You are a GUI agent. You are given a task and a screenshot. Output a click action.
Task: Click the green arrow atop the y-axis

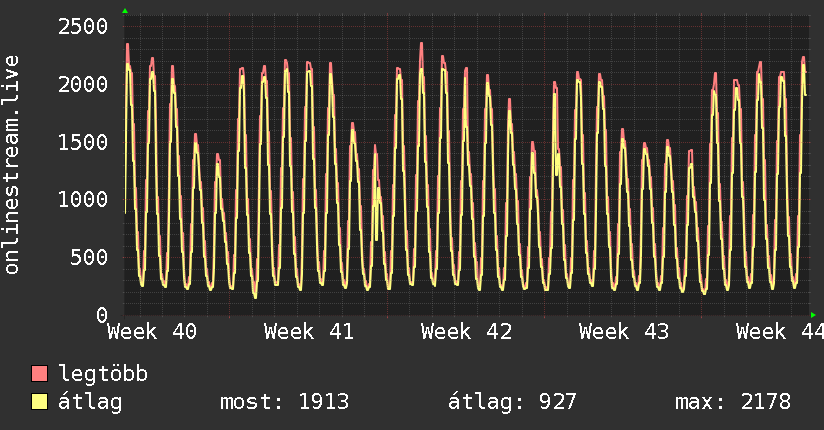coord(125,11)
